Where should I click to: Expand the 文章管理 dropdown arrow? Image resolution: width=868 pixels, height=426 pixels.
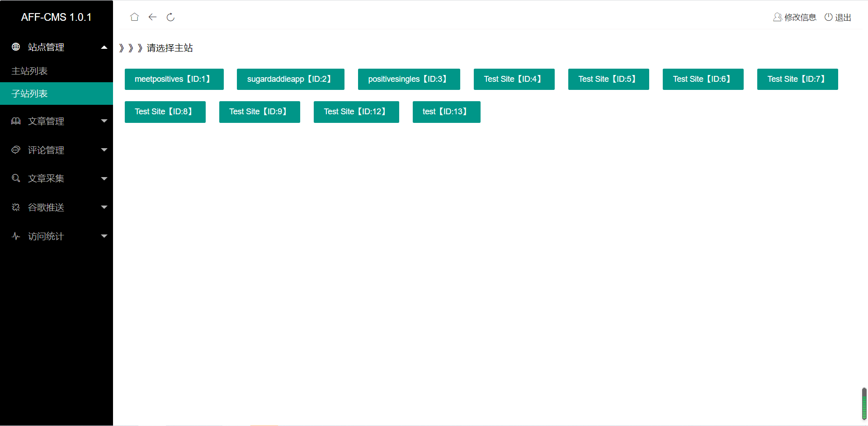(x=104, y=121)
